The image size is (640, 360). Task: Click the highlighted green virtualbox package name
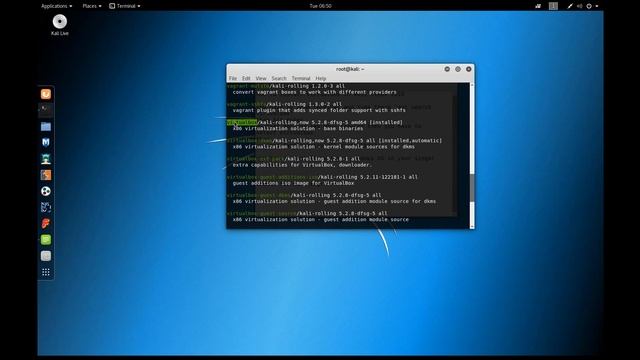tap(242, 122)
